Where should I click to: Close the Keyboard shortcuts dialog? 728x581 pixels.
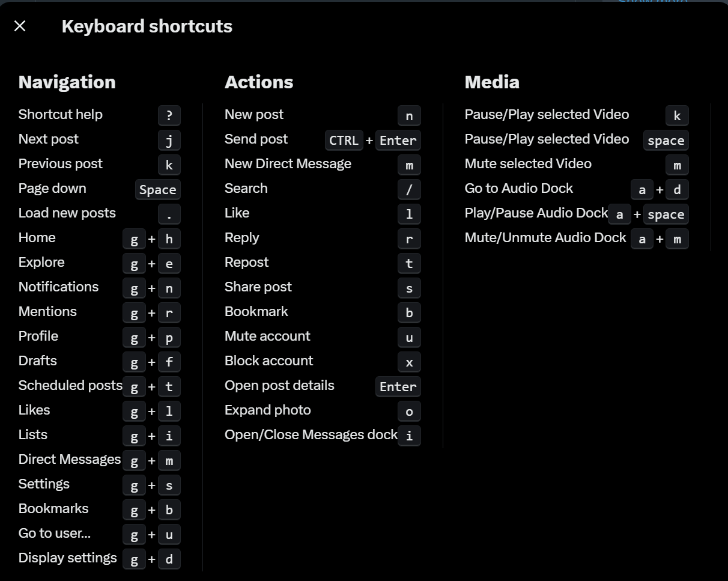click(x=20, y=26)
